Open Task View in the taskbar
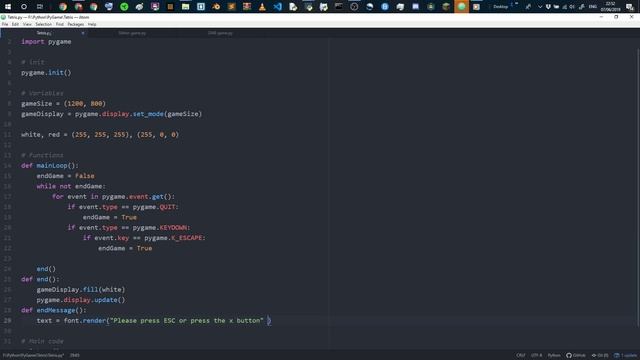The width and height of the screenshot is (640, 360). tap(40, 7)
